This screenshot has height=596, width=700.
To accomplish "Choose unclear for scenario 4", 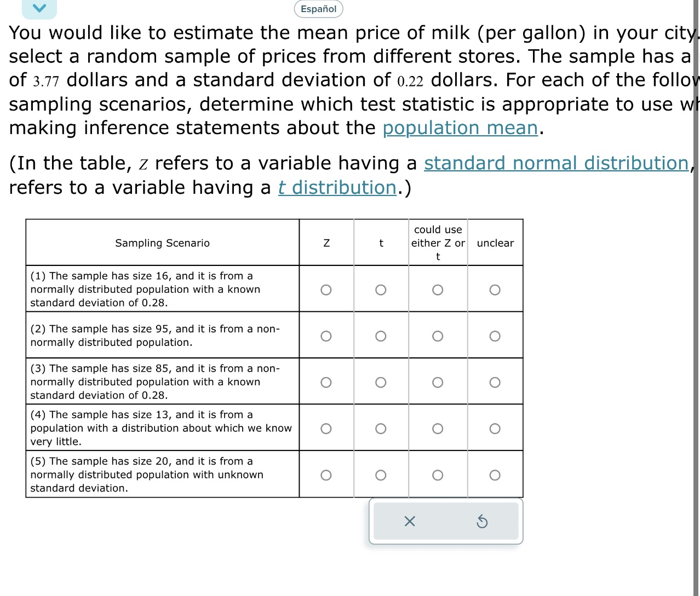I will pyautogui.click(x=495, y=429).
